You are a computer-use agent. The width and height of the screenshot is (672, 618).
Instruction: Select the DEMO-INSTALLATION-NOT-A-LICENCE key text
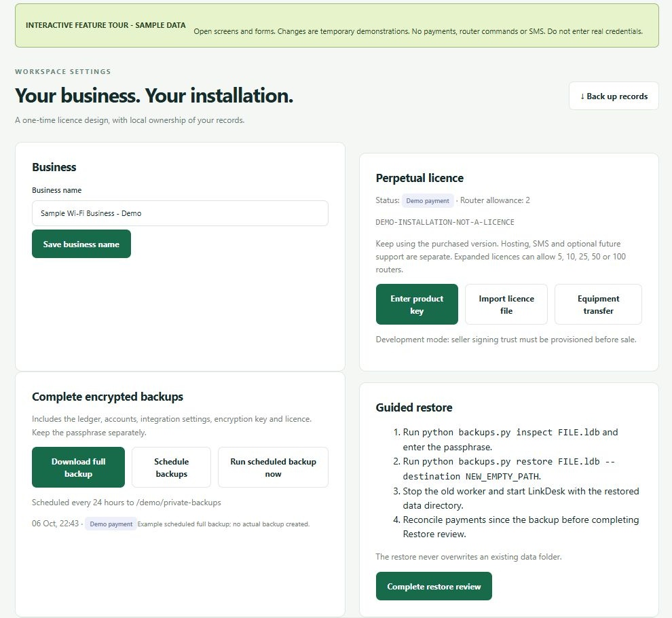(x=445, y=222)
